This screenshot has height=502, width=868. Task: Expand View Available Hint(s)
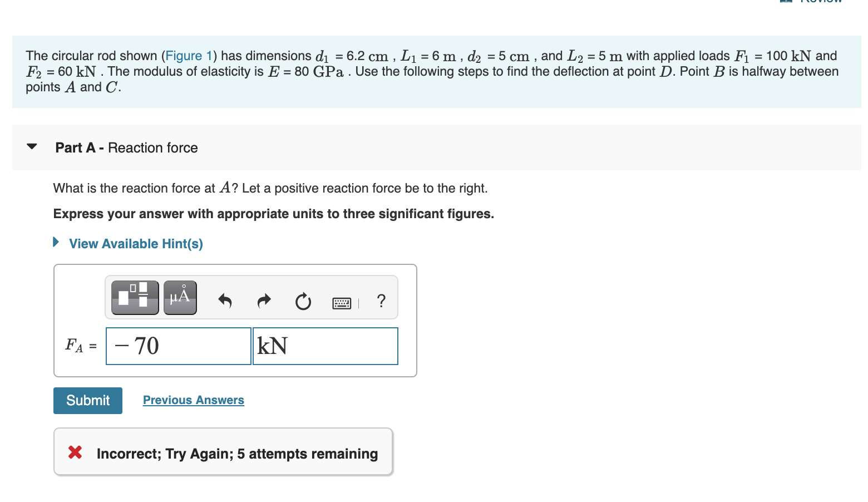(x=135, y=243)
